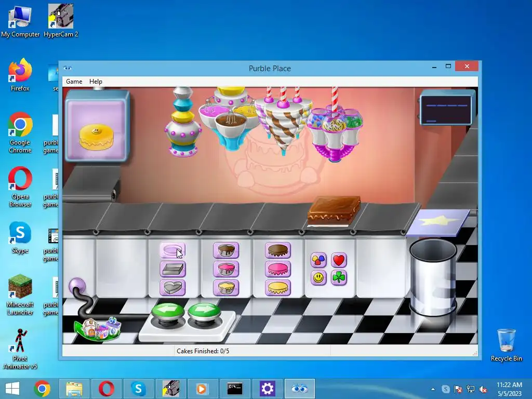Click the chocolate square cake on conveyor
532x399 pixels.
334,211
